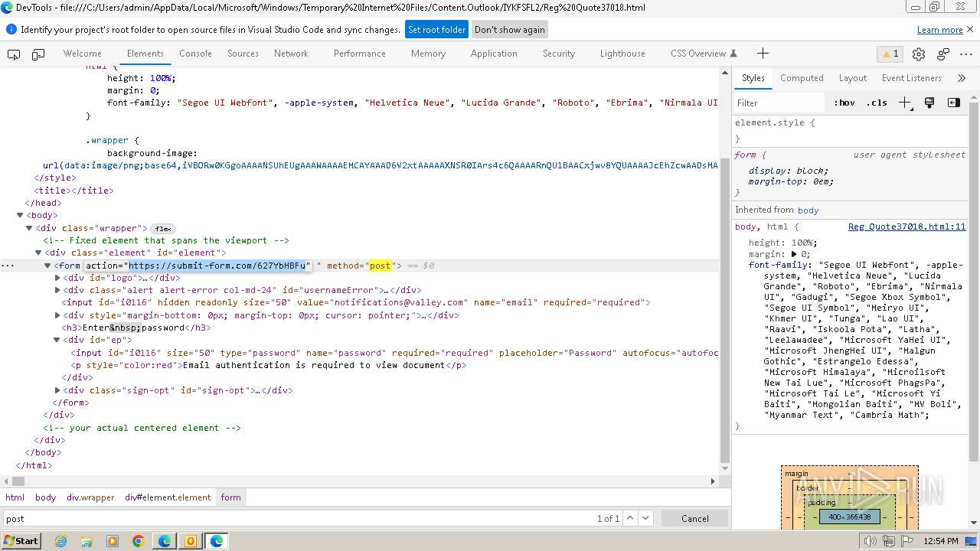Open the Lighthouse tab
This screenshot has width=980, height=551.
(622, 54)
